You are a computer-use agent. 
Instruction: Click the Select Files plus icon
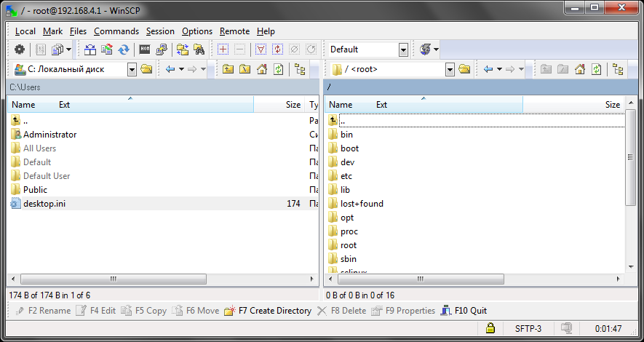coord(223,49)
